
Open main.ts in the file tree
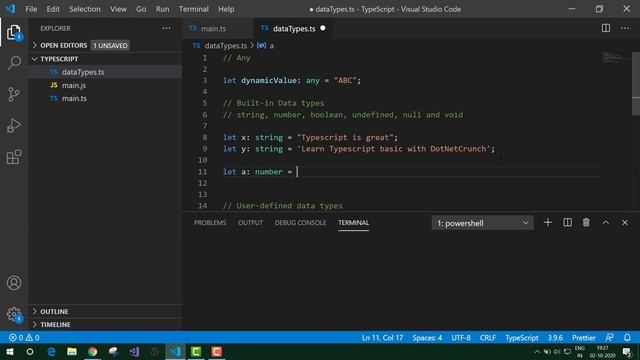pyautogui.click(x=105, y=98)
